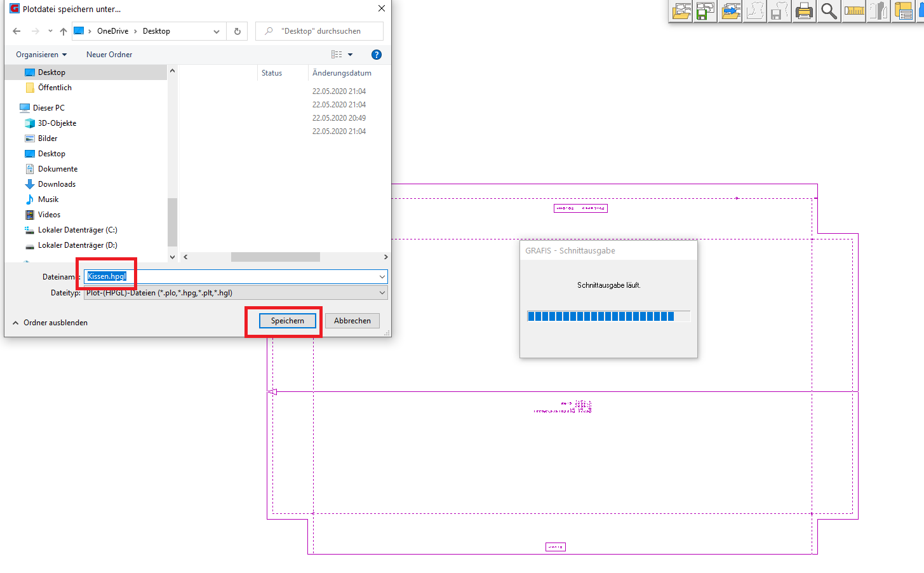Screen dimensions: 924x573
Task: Go up one folder level
Action: point(64,31)
